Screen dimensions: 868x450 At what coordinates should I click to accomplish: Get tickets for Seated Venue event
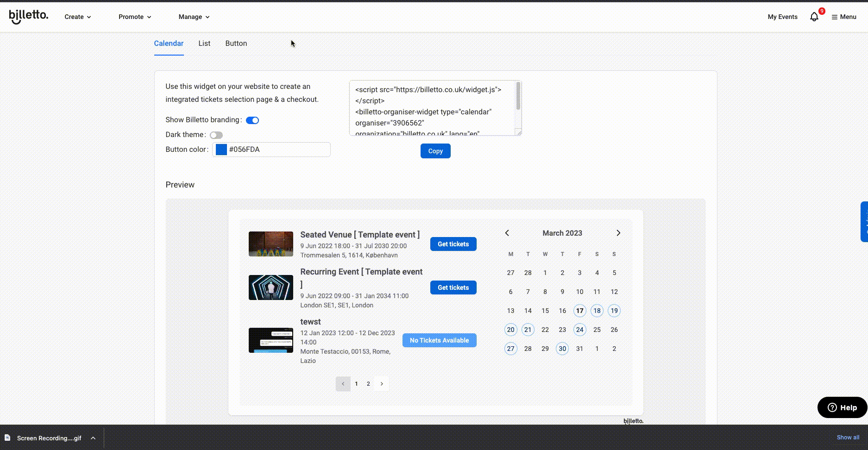point(453,244)
